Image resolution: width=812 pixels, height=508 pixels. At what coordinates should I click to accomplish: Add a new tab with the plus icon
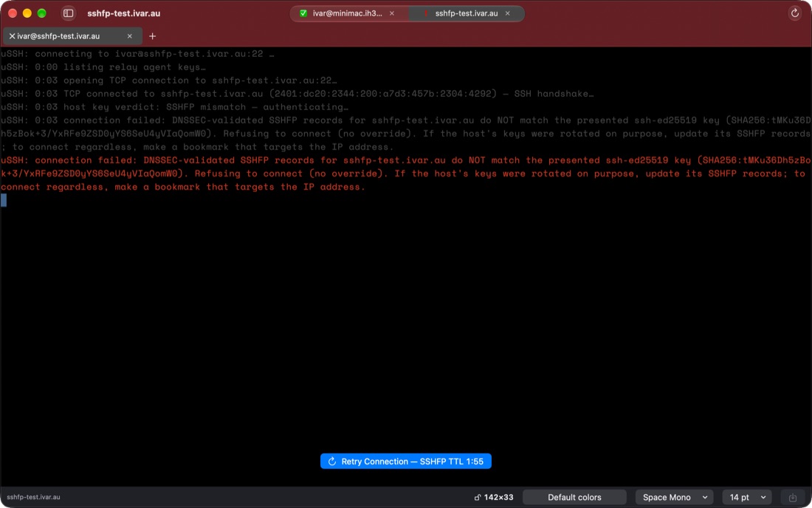click(x=152, y=36)
